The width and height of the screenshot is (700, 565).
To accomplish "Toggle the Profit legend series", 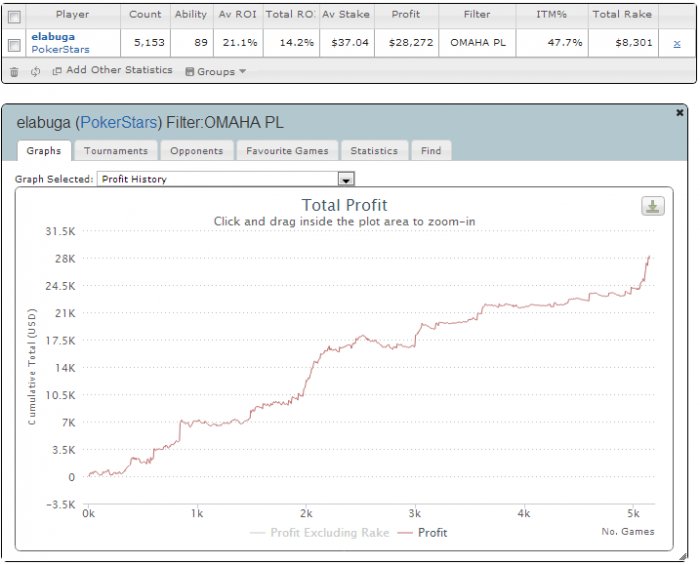I will pos(422,532).
